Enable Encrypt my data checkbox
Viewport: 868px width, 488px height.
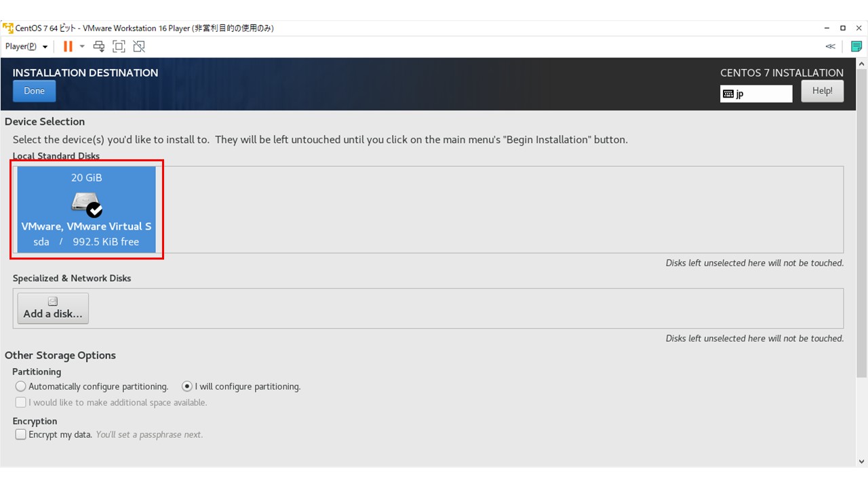click(x=21, y=434)
